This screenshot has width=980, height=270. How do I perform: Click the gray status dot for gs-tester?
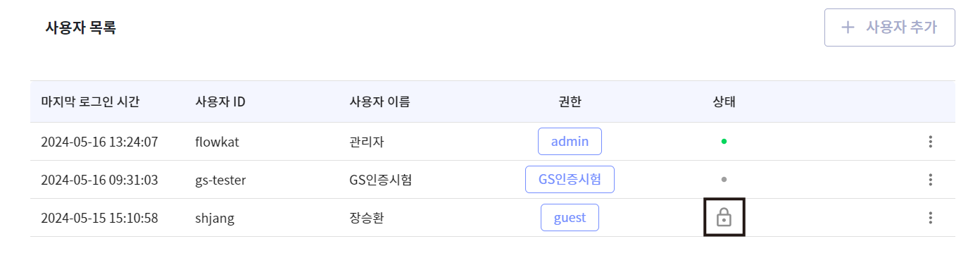[724, 179]
